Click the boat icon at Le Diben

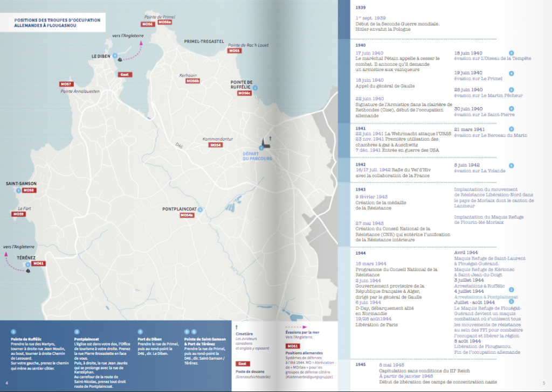(x=120, y=59)
